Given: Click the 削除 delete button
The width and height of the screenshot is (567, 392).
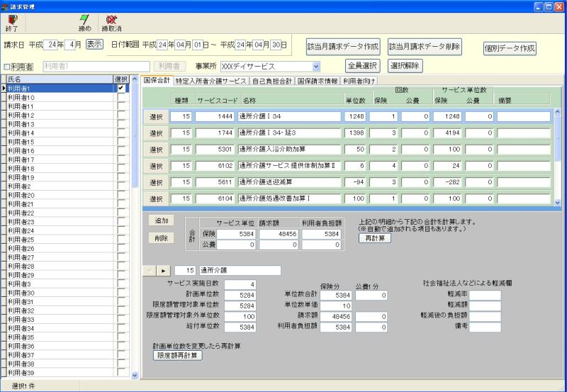Looking at the screenshot, I should (x=162, y=238).
